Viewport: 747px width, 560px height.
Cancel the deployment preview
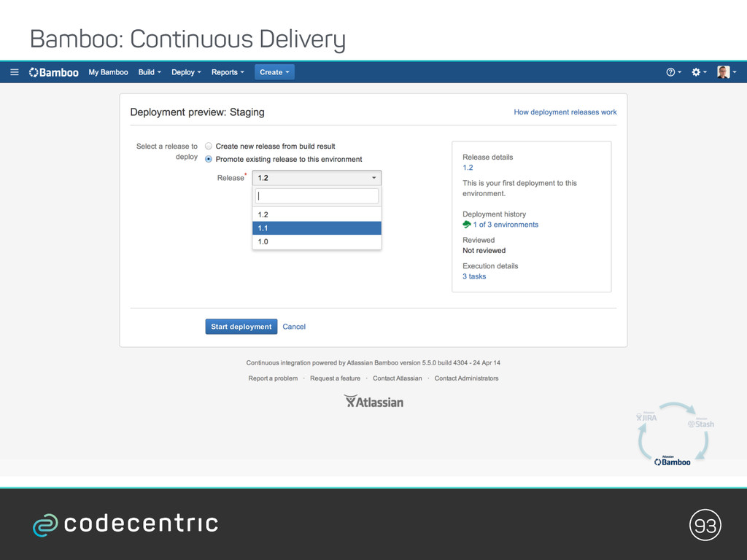pyautogui.click(x=294, y=327)
